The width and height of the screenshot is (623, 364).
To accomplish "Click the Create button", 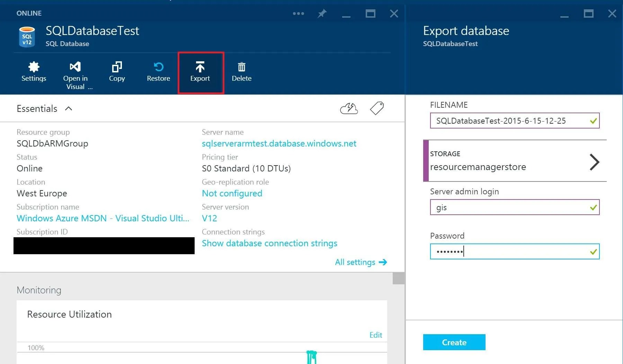I will [x=454, y=342].
